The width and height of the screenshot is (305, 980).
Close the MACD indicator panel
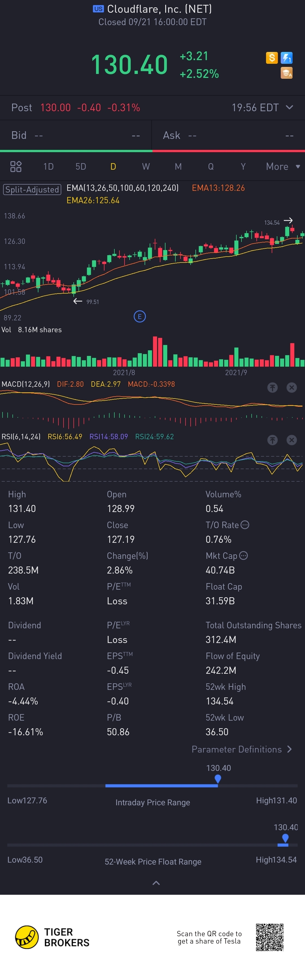292,387
